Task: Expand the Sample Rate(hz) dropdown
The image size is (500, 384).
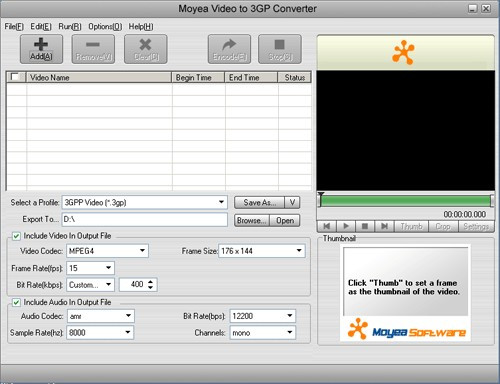Action: click(128, 332)
